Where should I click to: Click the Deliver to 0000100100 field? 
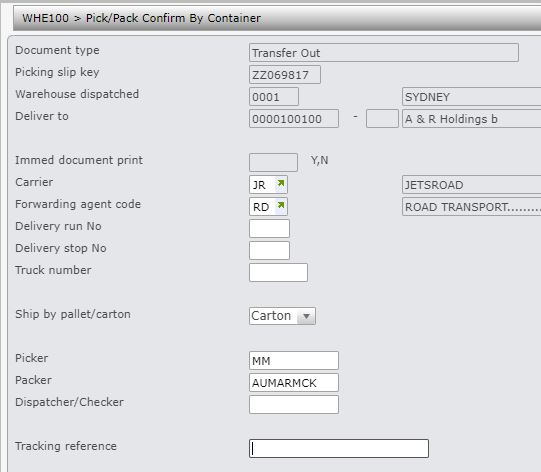[294, 119]
